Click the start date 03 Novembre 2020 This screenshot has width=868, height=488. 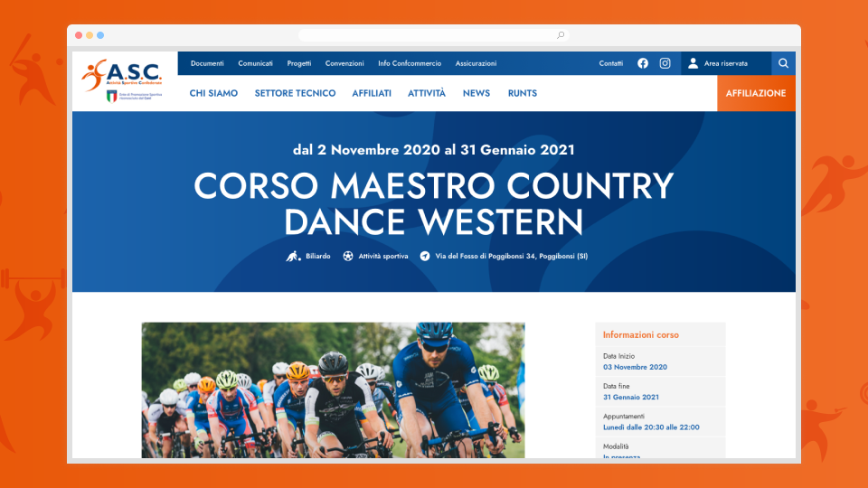(635, 367)
